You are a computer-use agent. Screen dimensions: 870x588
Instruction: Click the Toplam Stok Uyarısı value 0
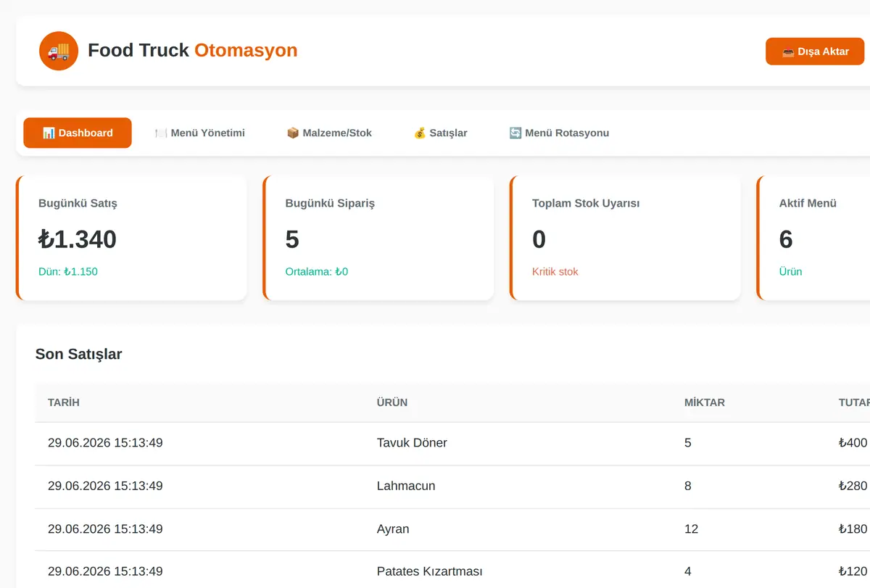coord(539,239)
